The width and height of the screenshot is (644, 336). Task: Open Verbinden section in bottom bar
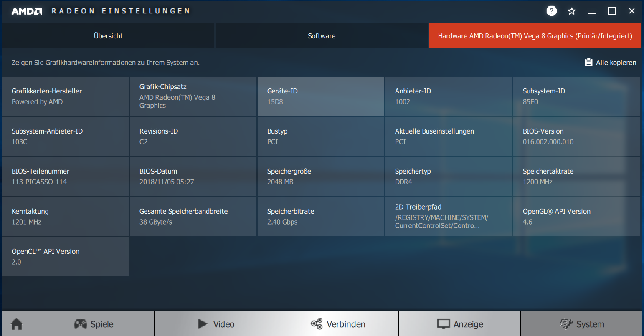tap(337, 324)
